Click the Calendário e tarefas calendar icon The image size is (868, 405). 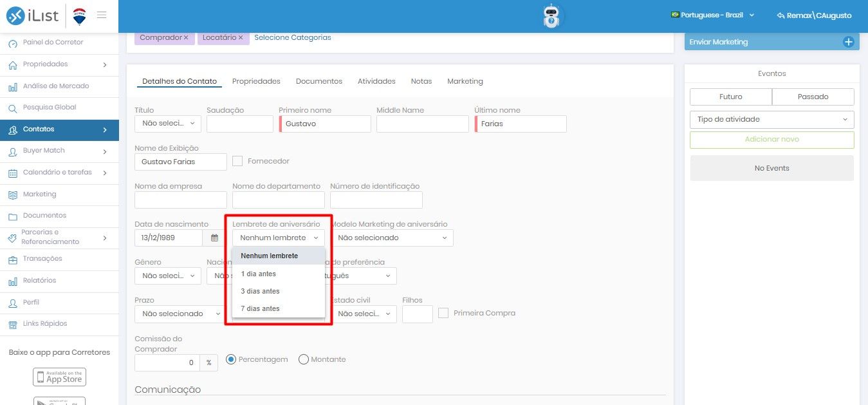tap(13, 173)
